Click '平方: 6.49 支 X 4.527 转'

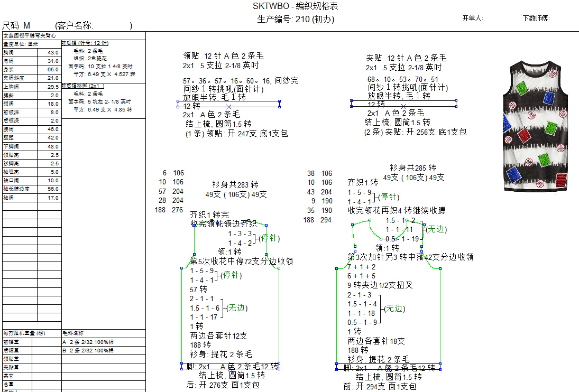[x=104, y=74]
